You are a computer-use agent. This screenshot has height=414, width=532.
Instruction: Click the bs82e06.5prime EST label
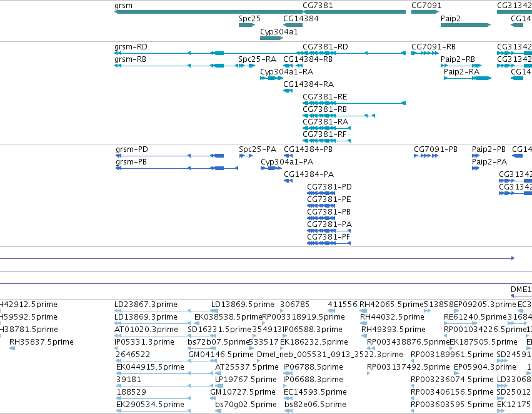point(315,405)
